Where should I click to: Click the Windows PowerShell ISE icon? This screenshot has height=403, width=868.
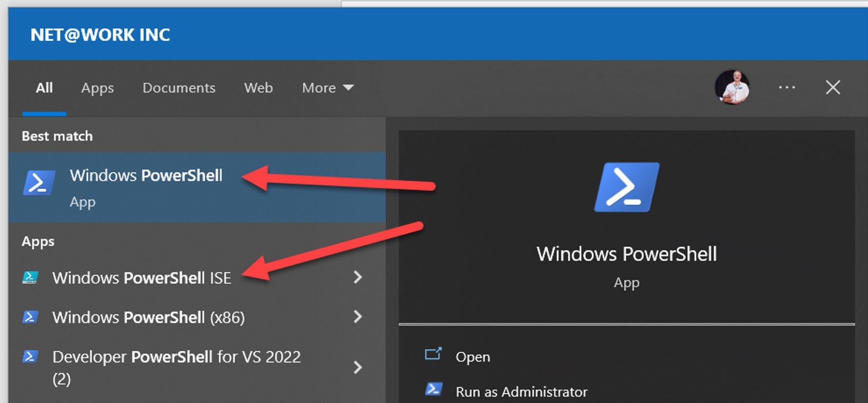pyautogui.click(x=30, y=278)
